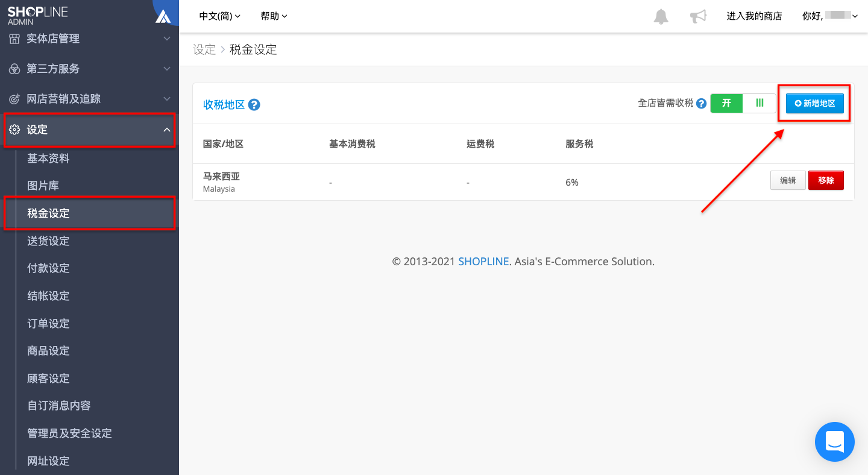The image size is (868, 475).
Task: Edit the 马来西亚 tax row
Action: click(788, 180)
